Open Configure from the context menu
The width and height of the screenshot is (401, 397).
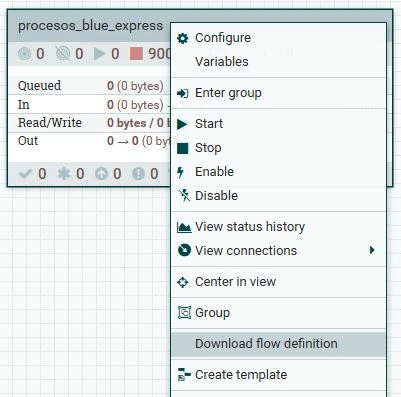click(279, 38)
